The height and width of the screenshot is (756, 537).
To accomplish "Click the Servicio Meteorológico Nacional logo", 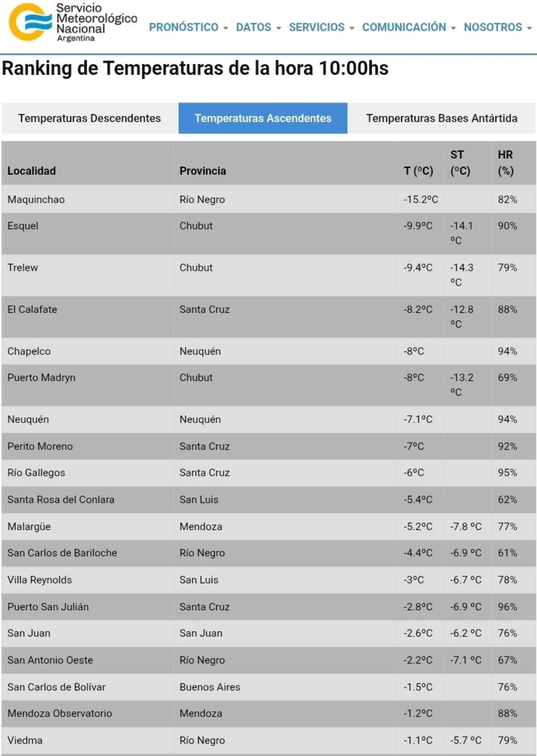I will tap(73, 22).
